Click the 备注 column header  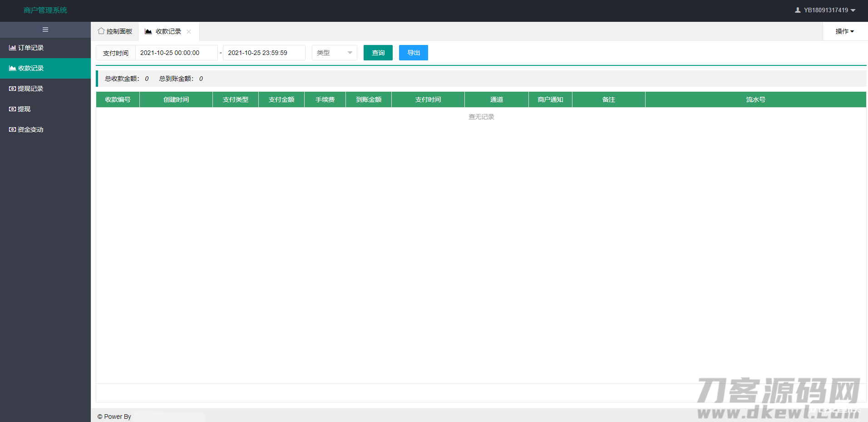[x=609, y=99]
